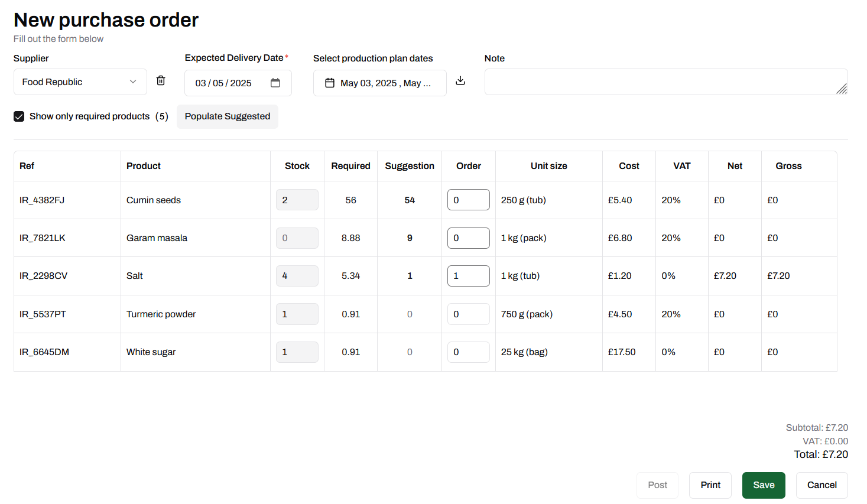This screenshot has width=867, height=504.
Task: Click the calendar icon in production plan dates
Action: 330,83
